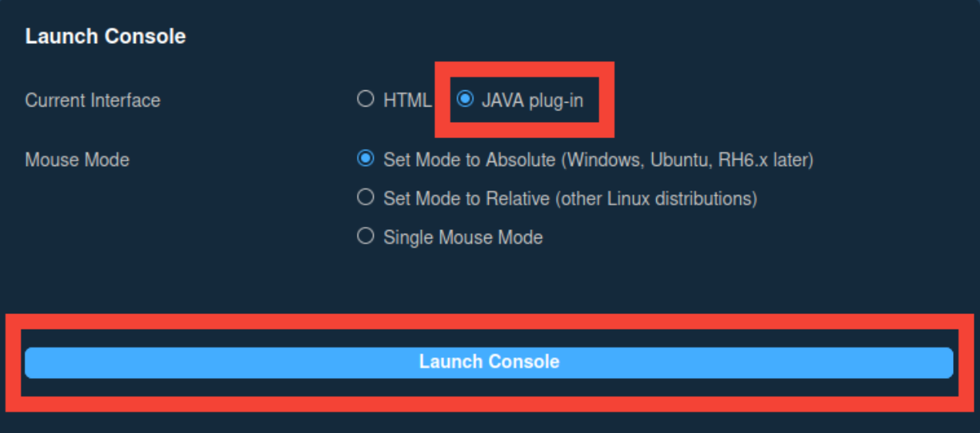Click the "Set Mode to Relative" label text
Screen dimensions: 980x433
[466, 199]
